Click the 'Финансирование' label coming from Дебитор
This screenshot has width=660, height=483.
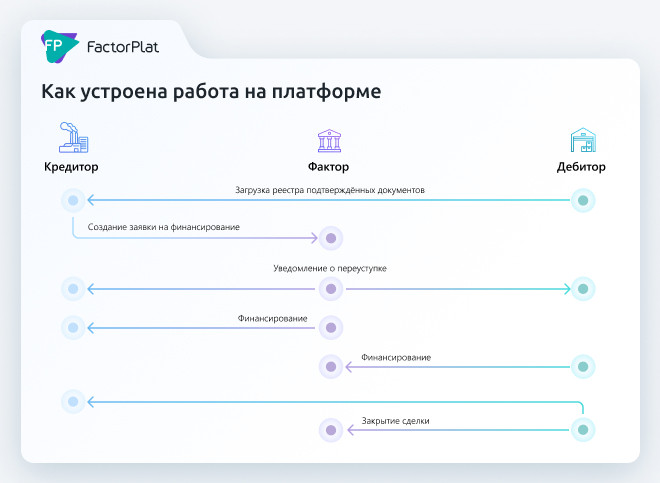click(x=396, y=358)
